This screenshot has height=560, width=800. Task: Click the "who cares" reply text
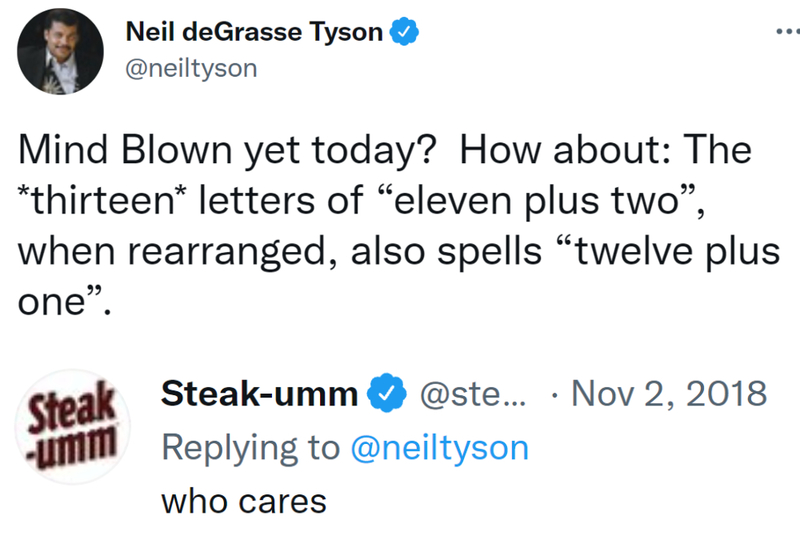[x=244, y=501]
